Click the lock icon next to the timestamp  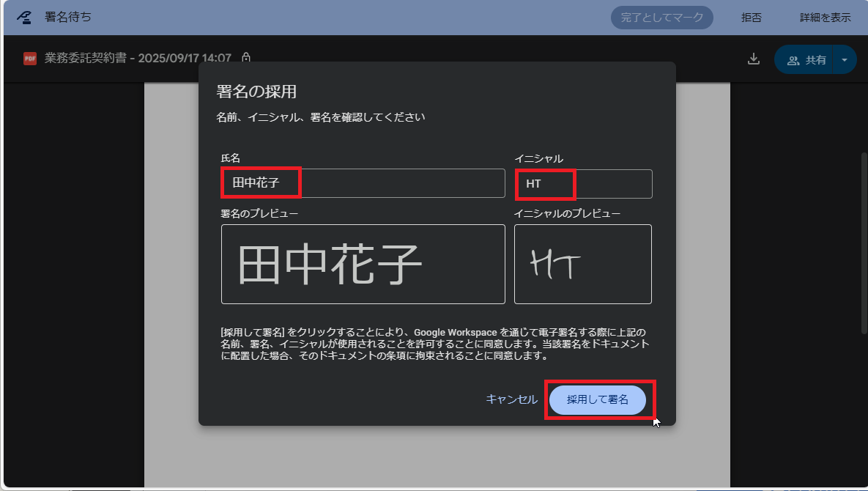[245, 56]
